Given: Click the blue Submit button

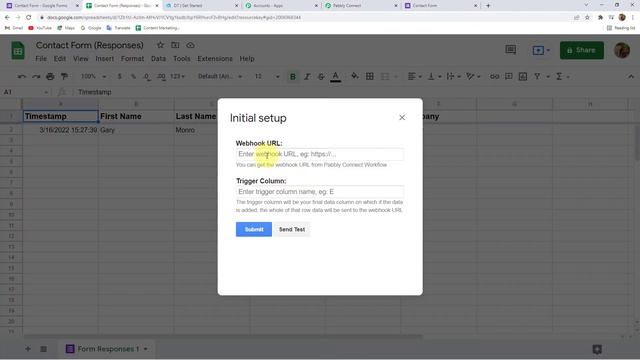Looking at the screenshot, I should pos(253,229).
